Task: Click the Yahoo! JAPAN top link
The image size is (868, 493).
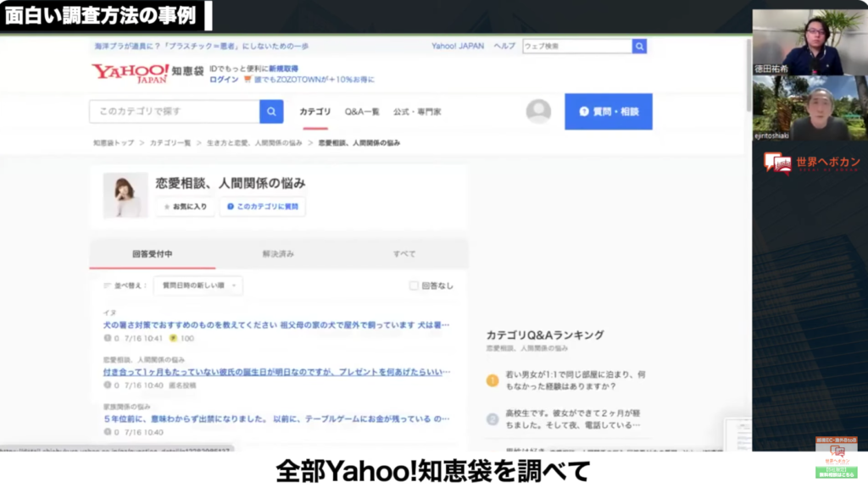Action: (x=457, y=46)
